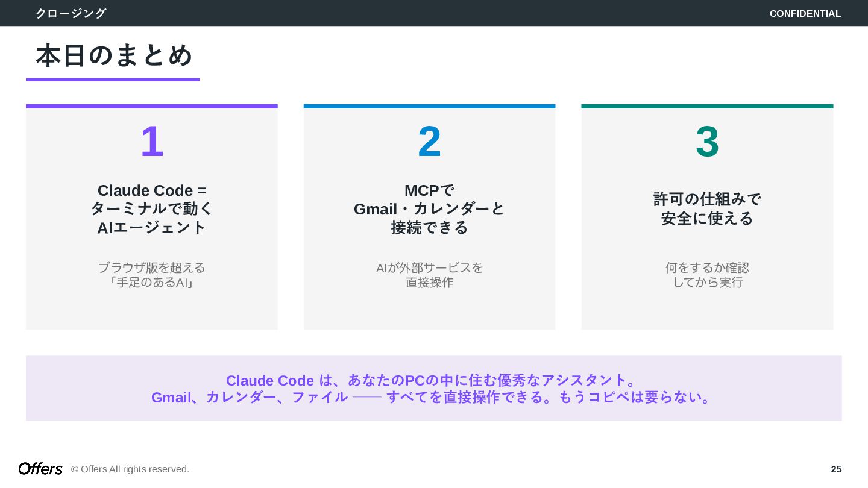Click the CONFIDENTIAL label in the header
This screenshot has width=868, height=488.
pyautogui.click(x=805, y=13)
